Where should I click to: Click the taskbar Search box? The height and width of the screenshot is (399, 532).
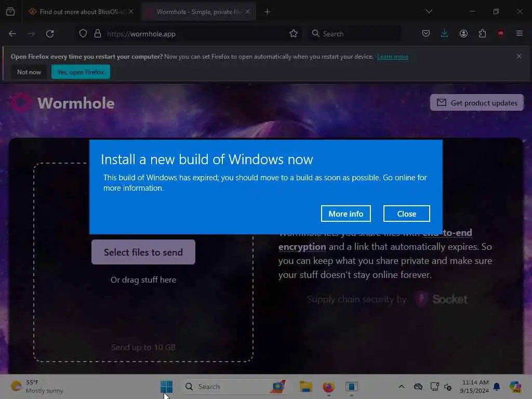pos(235,387)
